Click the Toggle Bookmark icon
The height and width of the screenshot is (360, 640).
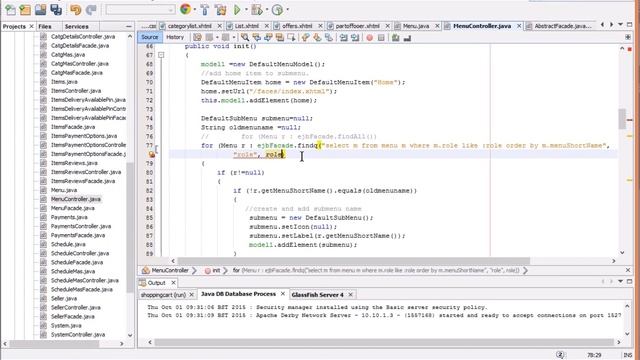pos(329,38)
